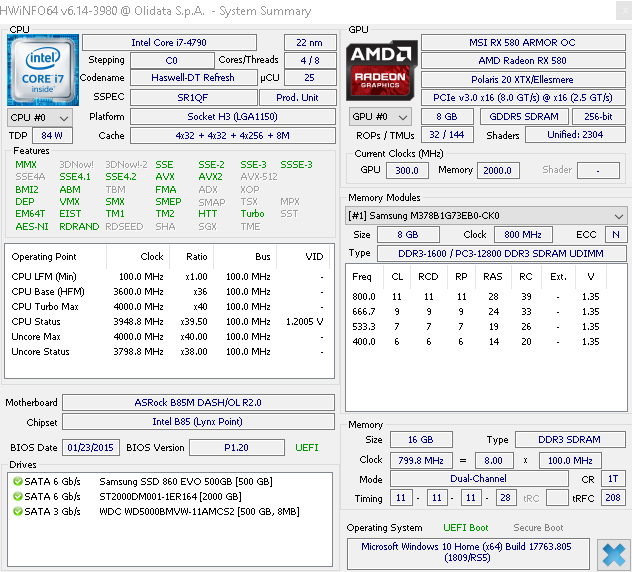Click the AMD Radeon RX 580 field
Image resolution: width=632 pixels, height=572 pixels.
coord(523,60)
